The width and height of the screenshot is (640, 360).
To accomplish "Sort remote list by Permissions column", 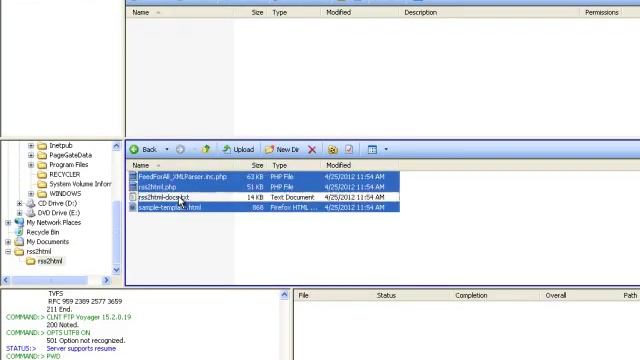I will (x=602, y=13).
